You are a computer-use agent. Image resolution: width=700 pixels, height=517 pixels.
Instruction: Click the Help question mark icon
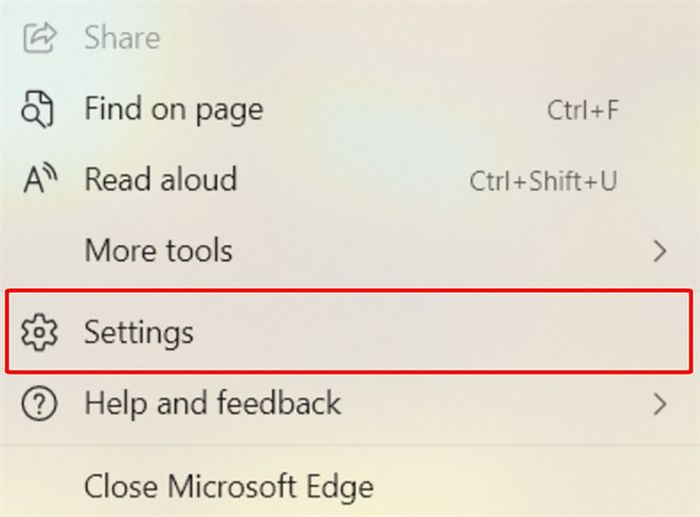(x=39, y=404)
